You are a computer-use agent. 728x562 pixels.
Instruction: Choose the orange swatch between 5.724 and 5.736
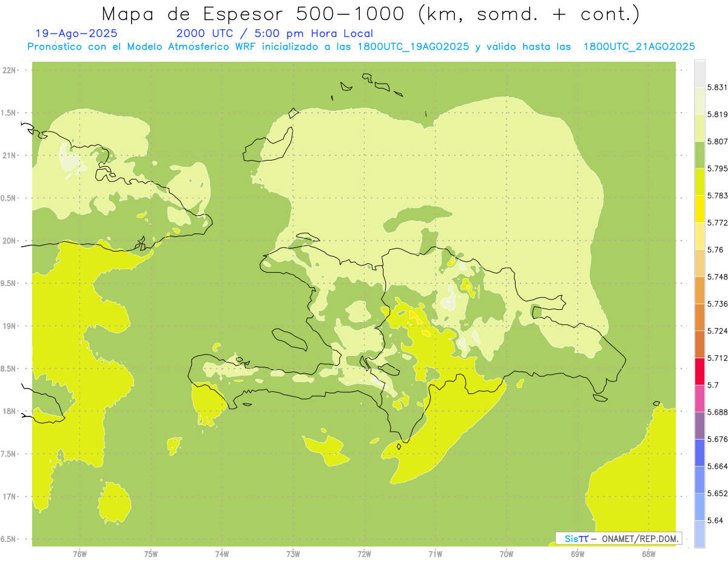(699, 317)
